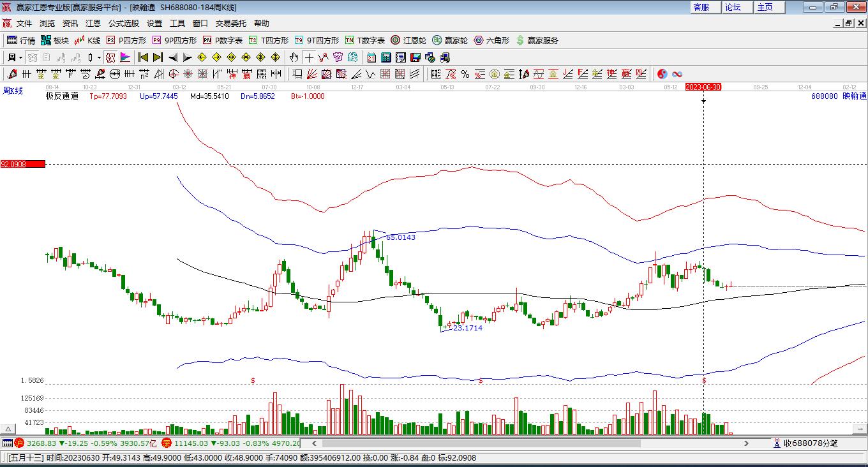The height and width of the screenshot is (467, 868).
Task: Select the percent line drawing tool
Action: [465, 74]
